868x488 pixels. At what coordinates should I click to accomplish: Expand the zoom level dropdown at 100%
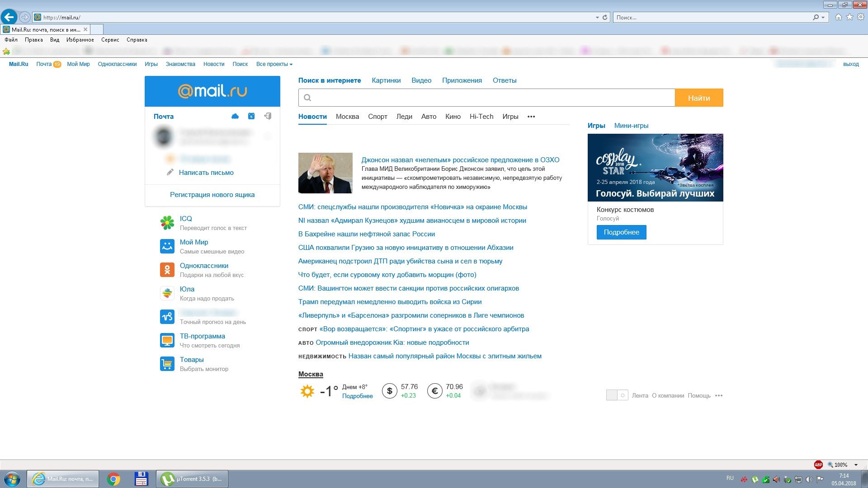856,465
